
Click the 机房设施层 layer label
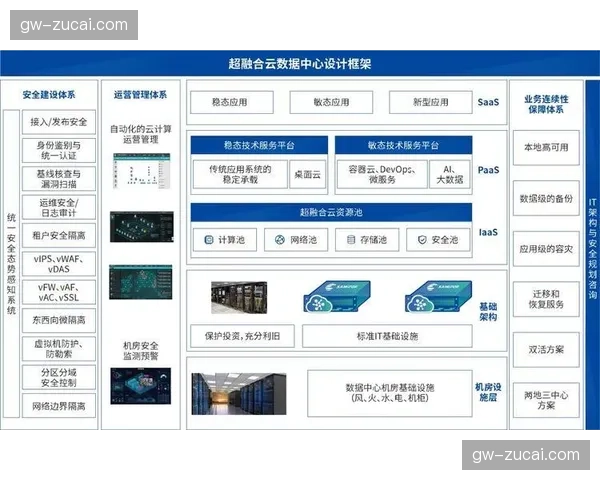pyautogui.click(x=488, y=392)
